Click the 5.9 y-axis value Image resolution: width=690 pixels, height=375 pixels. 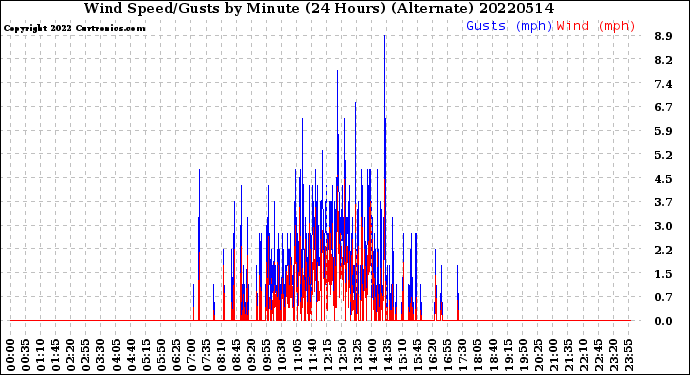click(663, 131)
